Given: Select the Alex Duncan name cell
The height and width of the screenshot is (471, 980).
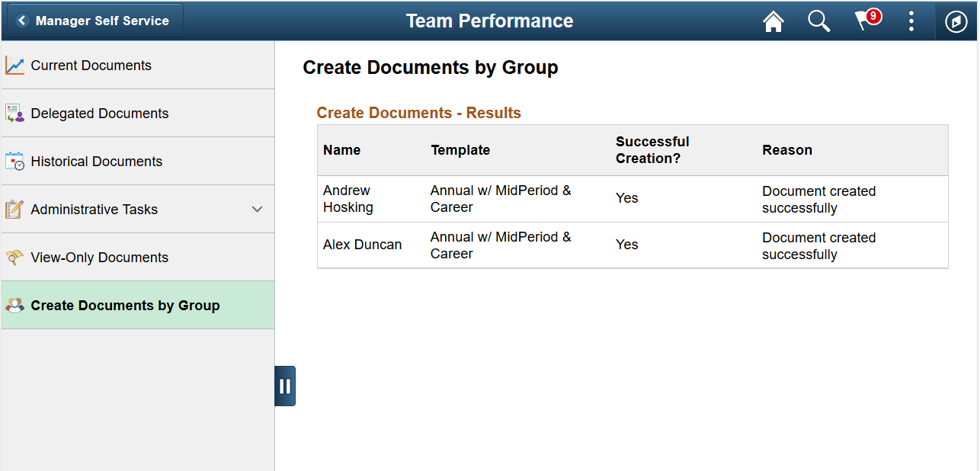Looking at the screenshot, I should pyautogui.click(x=362, y=245).
